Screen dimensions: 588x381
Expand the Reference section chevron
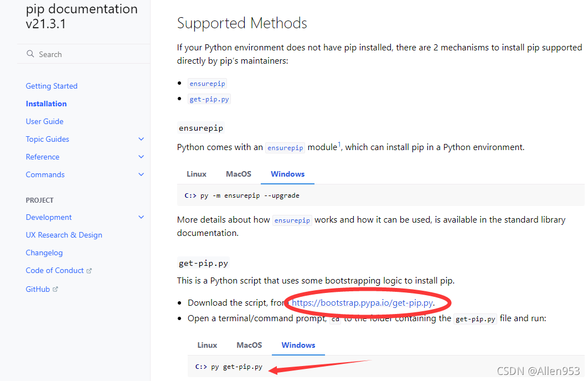(141, 157)
